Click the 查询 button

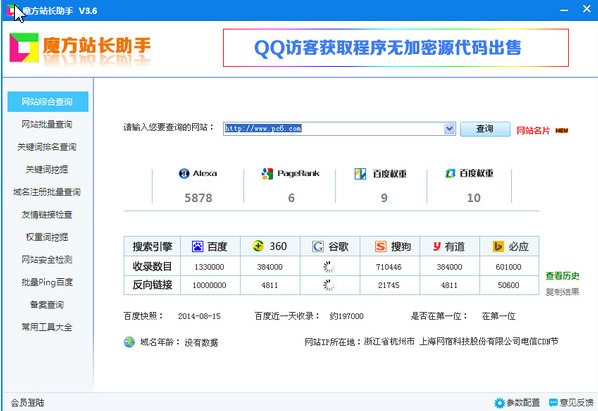tap(485, 129)
